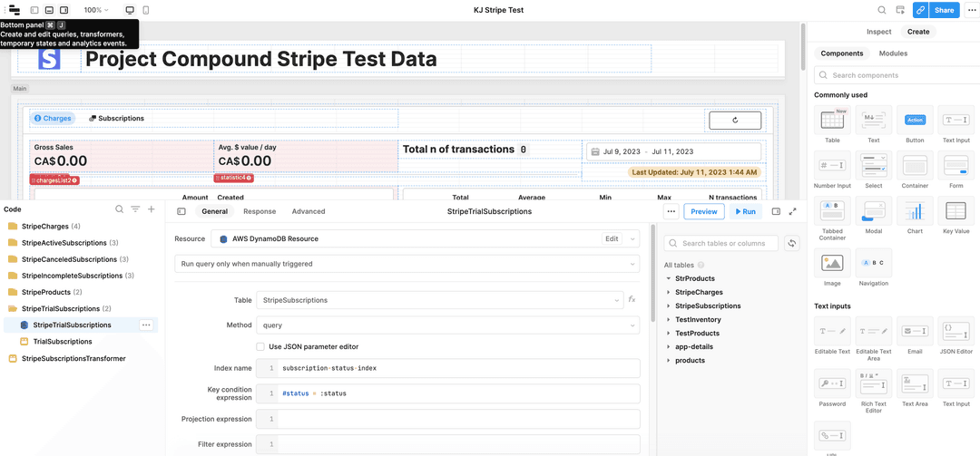Click the Subscriptions tab in canvas
980x456 pixels.
click(116, 118)
